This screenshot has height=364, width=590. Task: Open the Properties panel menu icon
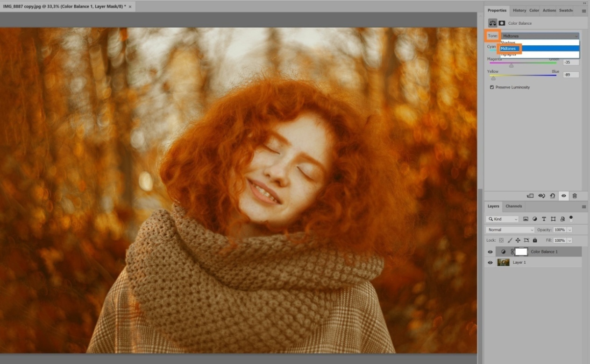click(584, 11)
